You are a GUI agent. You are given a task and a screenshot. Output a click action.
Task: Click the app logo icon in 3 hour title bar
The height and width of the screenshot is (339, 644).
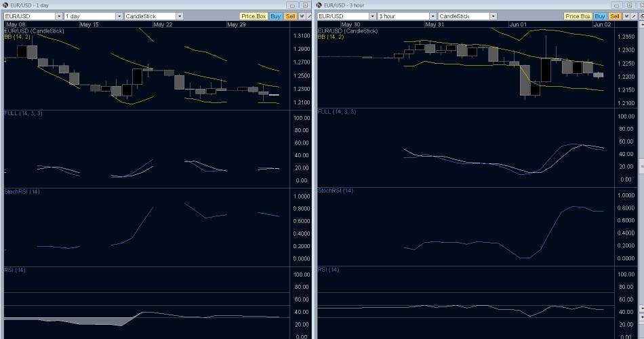pos(319,5)
